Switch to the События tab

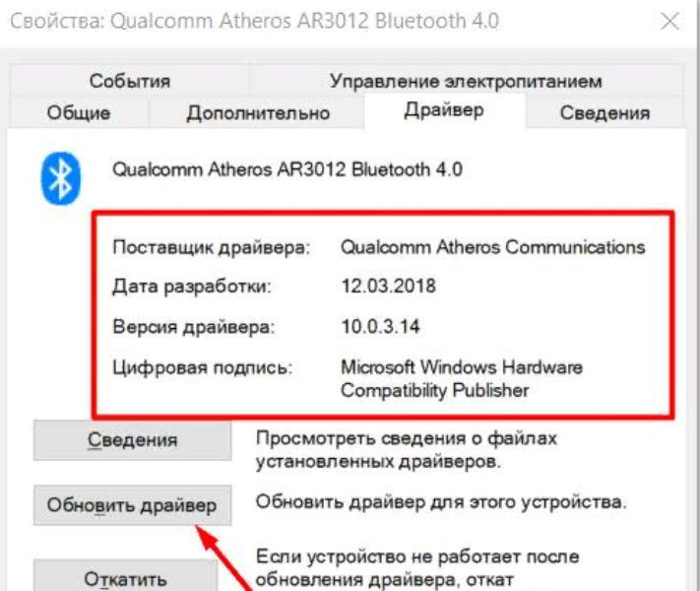(x=129, y=81)
